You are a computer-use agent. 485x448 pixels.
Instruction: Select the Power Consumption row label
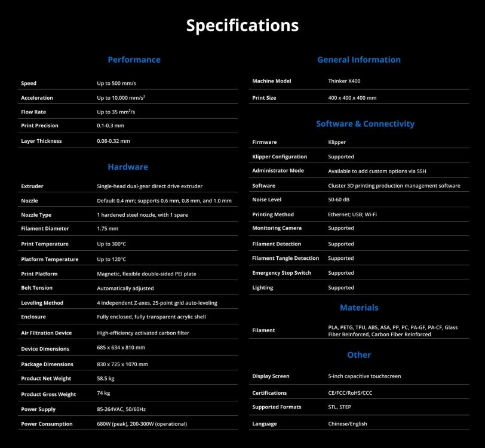pos(47,424)
